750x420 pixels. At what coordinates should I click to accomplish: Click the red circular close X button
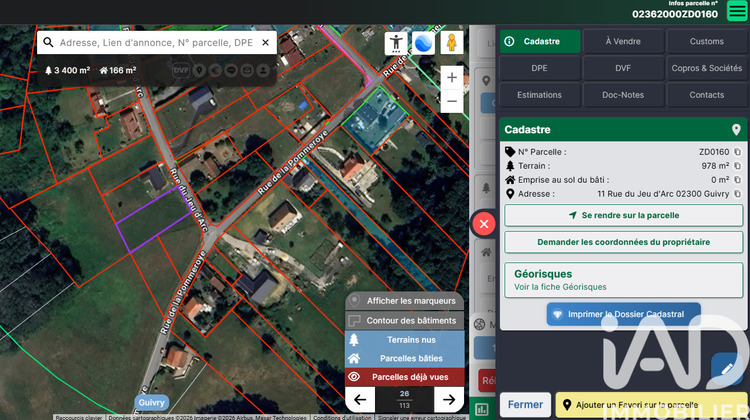pos(483,224)
